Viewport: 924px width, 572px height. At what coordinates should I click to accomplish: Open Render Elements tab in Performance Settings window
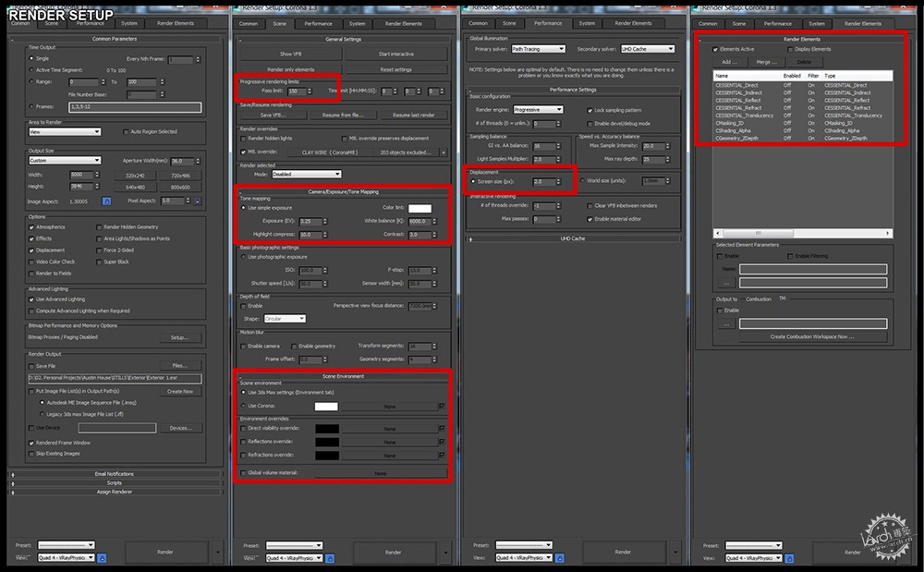point(634,23)
